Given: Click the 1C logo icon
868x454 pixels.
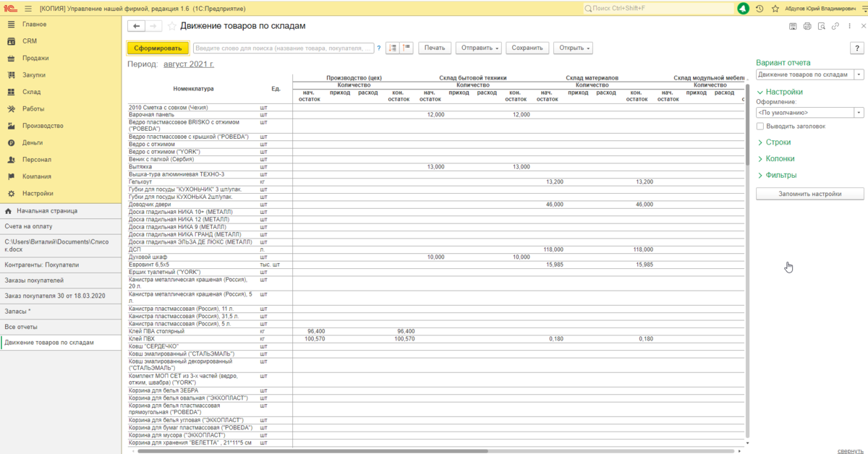Looking at the screenshot, I should [x=10, y=8].
